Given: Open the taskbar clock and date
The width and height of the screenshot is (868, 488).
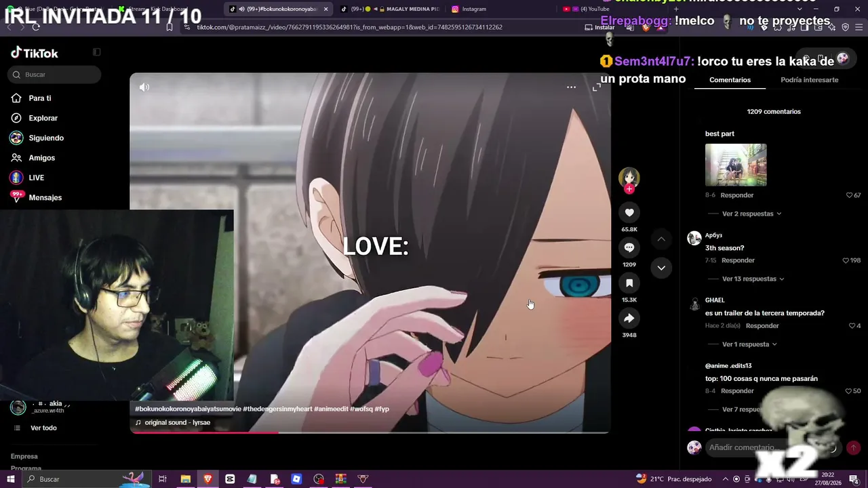Looking at the screenshot, I should [829, 479].
